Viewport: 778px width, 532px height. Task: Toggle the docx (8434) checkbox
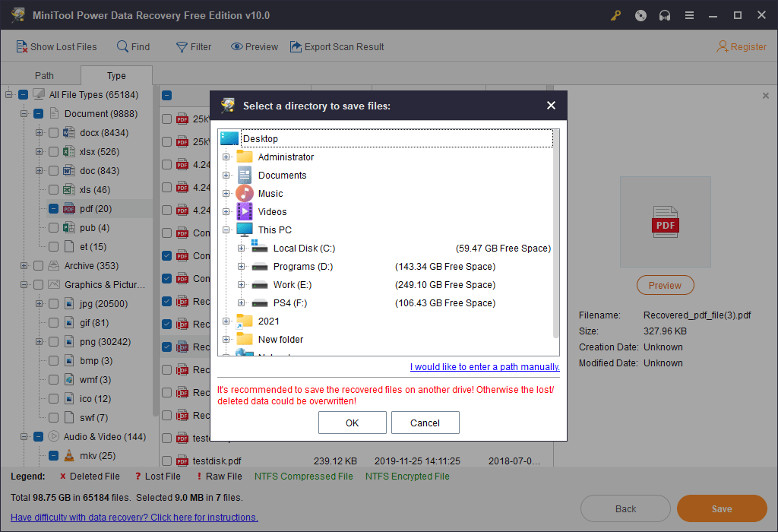pos(54,132)
